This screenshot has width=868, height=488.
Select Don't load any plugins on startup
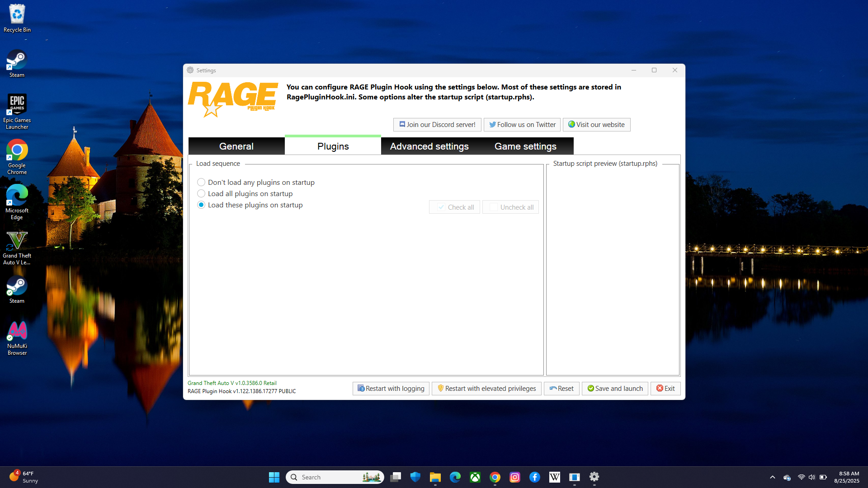[x=201, y=183]
